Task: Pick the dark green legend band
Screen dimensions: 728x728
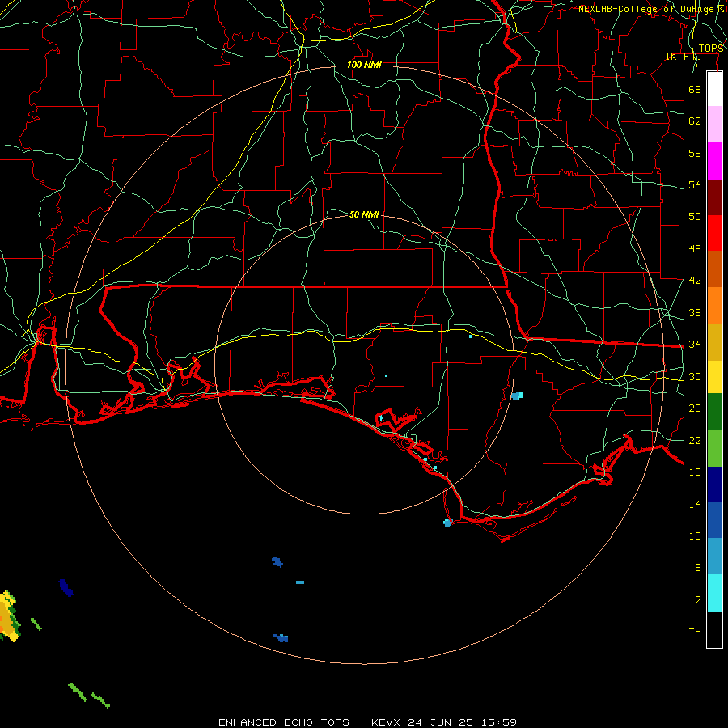Action: pyautogui.click(x=714, y=412)
